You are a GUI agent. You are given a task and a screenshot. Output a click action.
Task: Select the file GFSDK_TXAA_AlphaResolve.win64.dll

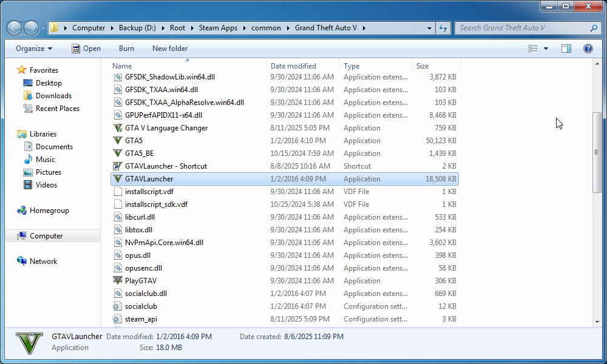(185, 102)
